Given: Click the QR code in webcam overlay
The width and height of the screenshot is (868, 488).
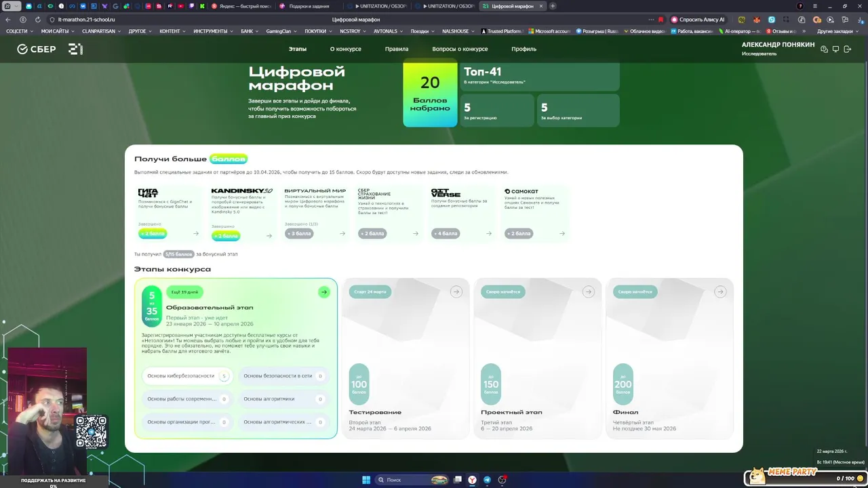Looking at the screenshot, I should pyautogui.click(x=91, y=431).
